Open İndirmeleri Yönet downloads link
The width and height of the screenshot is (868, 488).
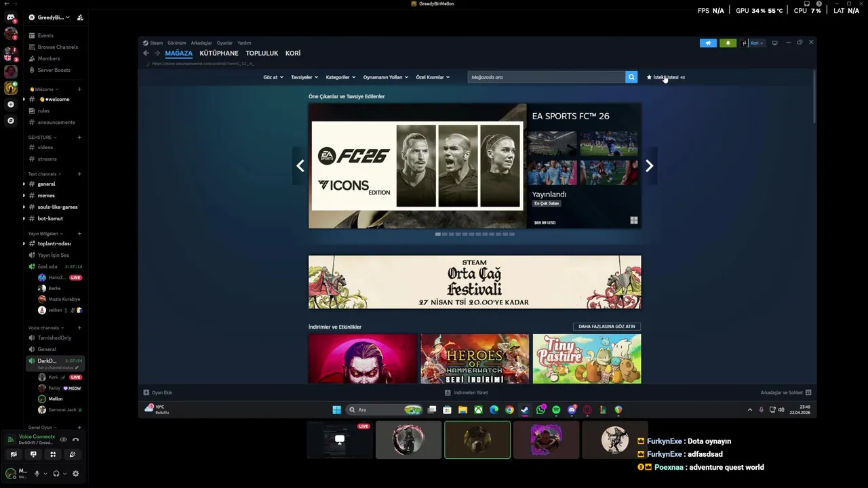(x=466, y=392)
